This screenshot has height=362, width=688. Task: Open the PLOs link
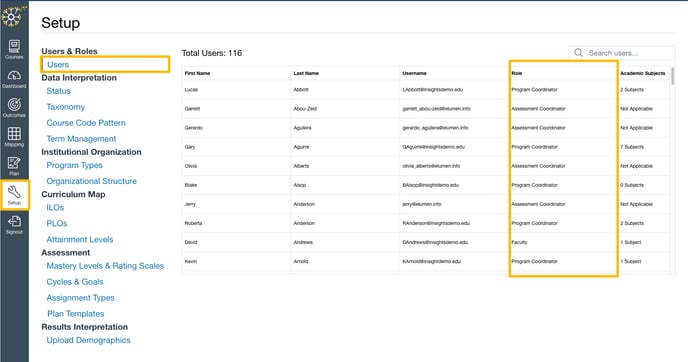(57, 223)
